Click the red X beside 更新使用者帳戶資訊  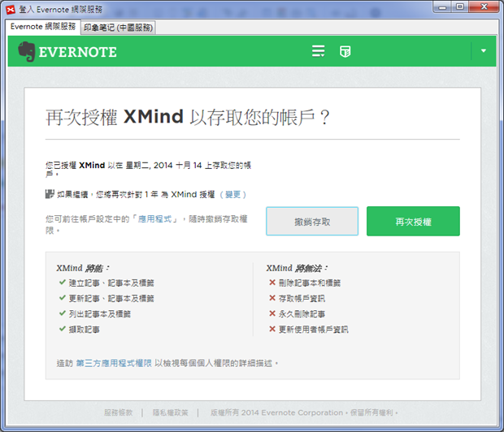(272, 329)
